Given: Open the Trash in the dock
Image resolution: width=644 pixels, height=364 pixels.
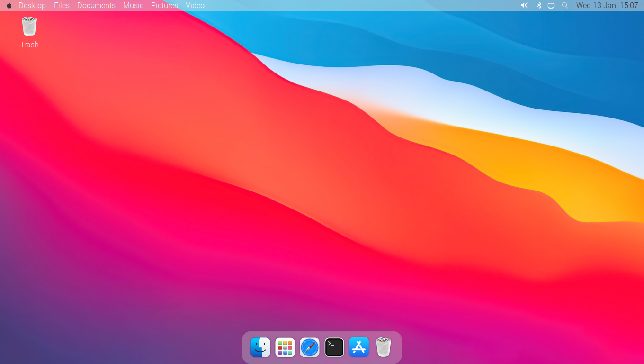Looking at the screenshot, I should (x=384, y=347).
